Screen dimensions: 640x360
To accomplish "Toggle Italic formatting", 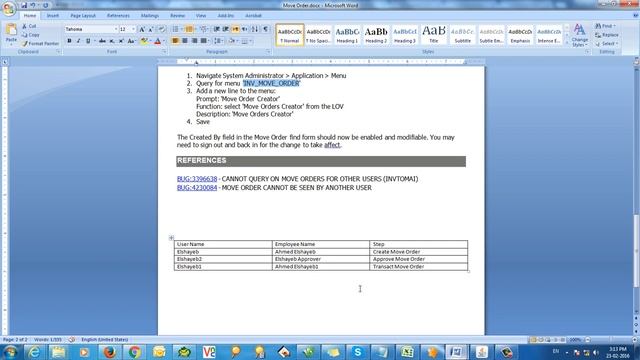I will click(x=78, y=41).
